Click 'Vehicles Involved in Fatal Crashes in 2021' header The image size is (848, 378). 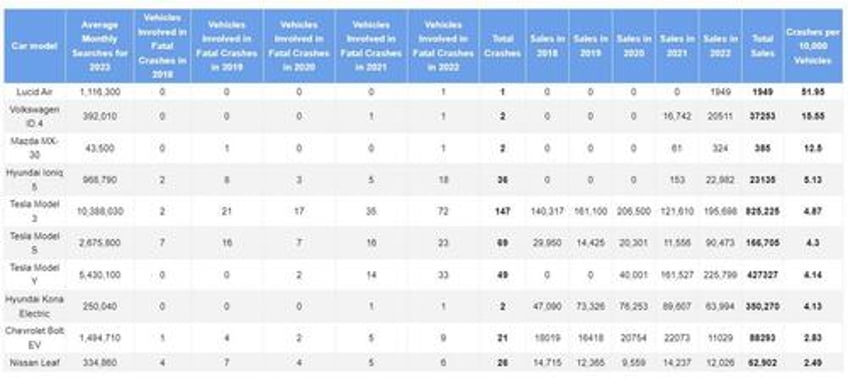pyautogui.click(x=371, y=47)
